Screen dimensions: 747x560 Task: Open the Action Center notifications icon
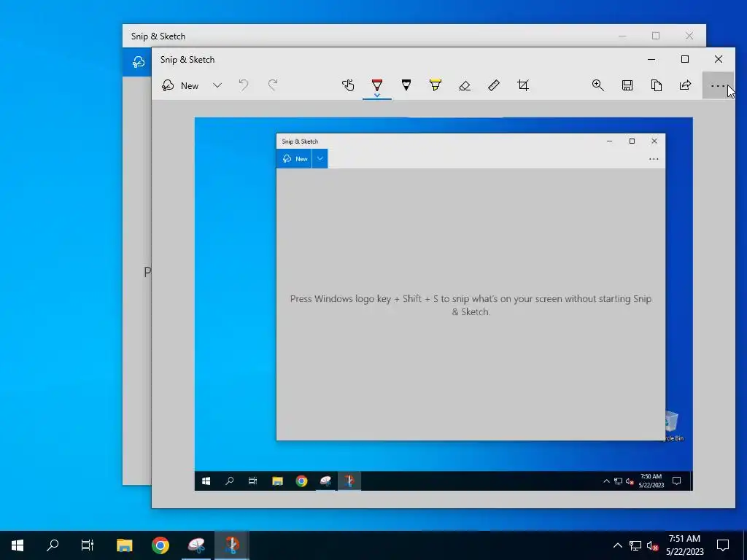[x=723, y=545]
